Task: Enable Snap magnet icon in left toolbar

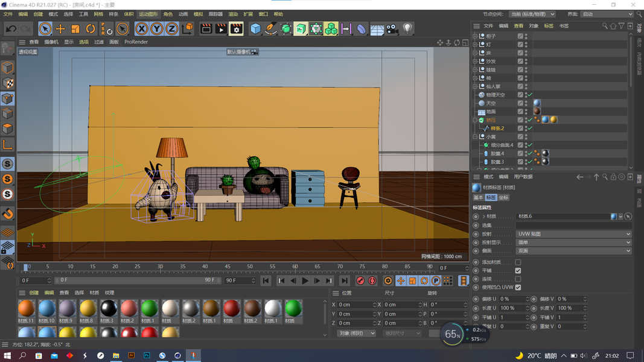Action: [x=8, y=214]
